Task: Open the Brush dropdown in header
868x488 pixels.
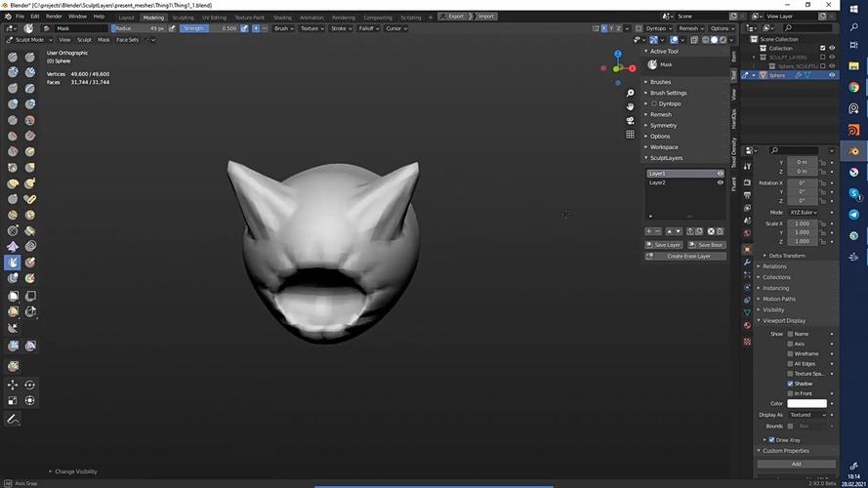Action: click(284, 28)
